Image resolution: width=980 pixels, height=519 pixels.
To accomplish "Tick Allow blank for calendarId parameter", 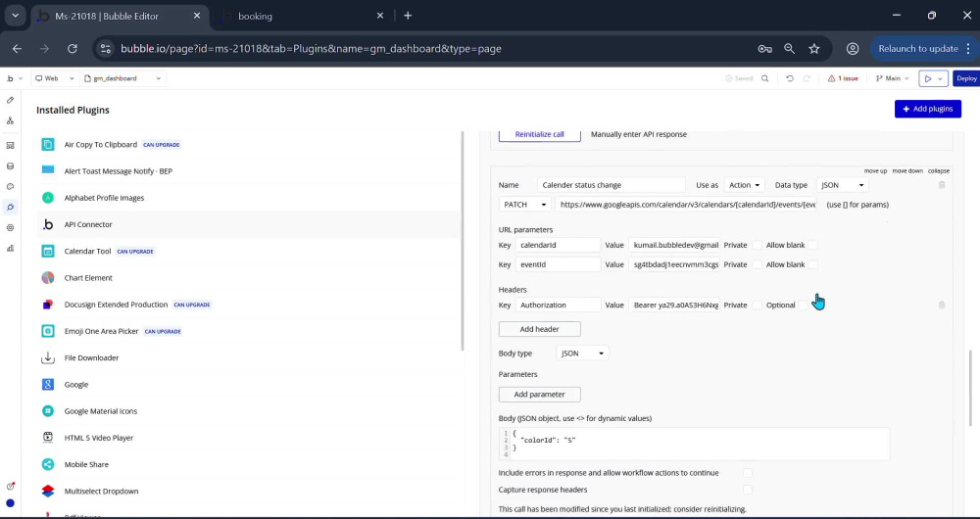I will [812, 245].
